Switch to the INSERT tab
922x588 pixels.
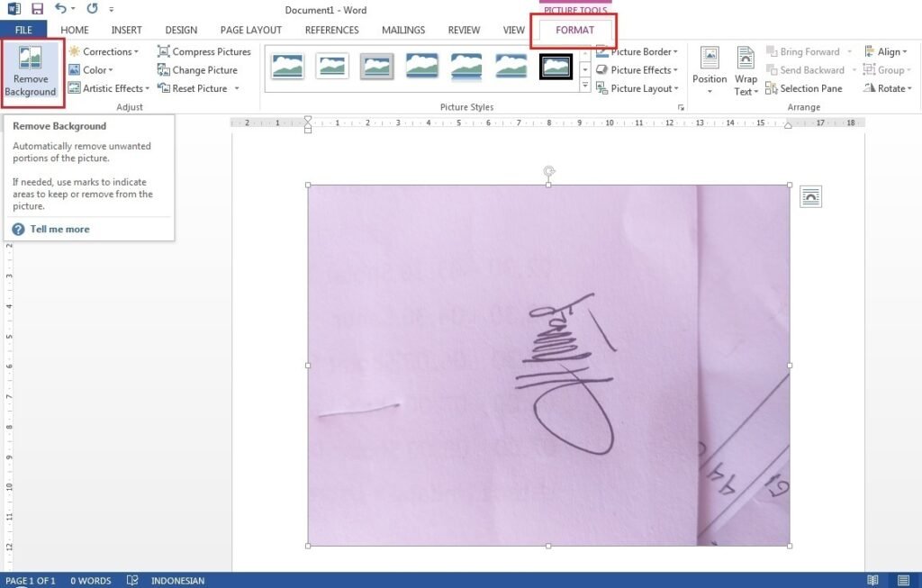[x=126, y=30]
